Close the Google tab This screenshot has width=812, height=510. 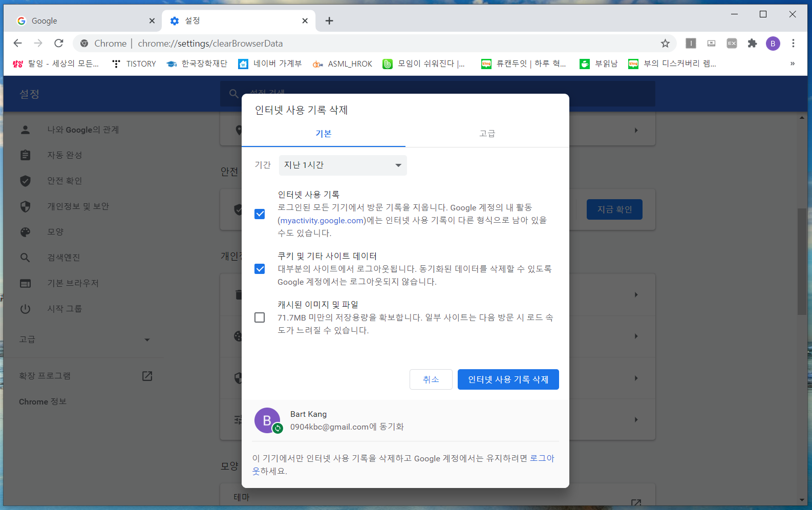pos(152,21)
